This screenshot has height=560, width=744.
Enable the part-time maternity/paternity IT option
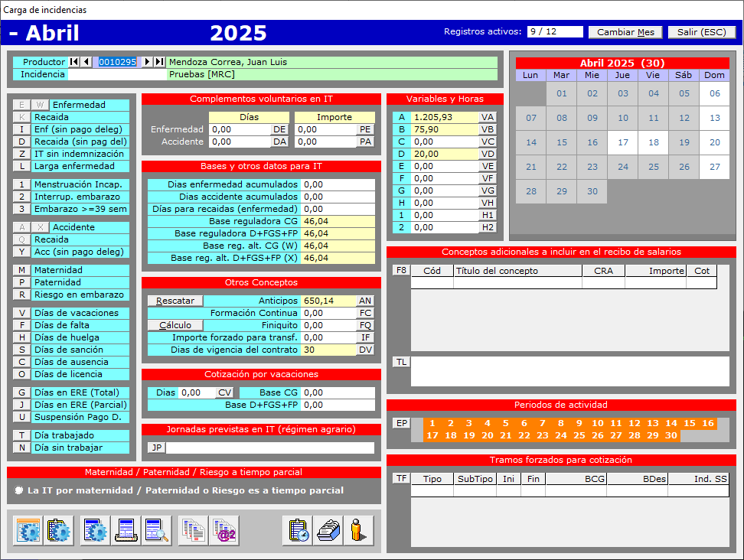[18, 490]
